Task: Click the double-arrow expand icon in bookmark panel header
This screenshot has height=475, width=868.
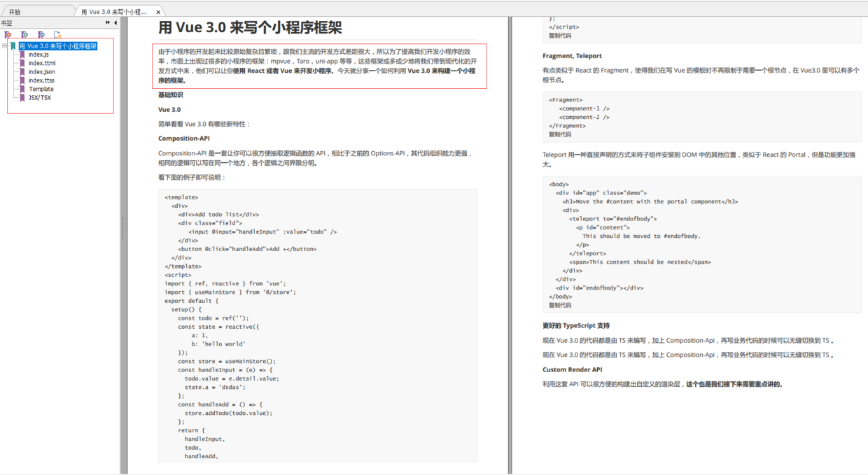Action: [108, 22]
